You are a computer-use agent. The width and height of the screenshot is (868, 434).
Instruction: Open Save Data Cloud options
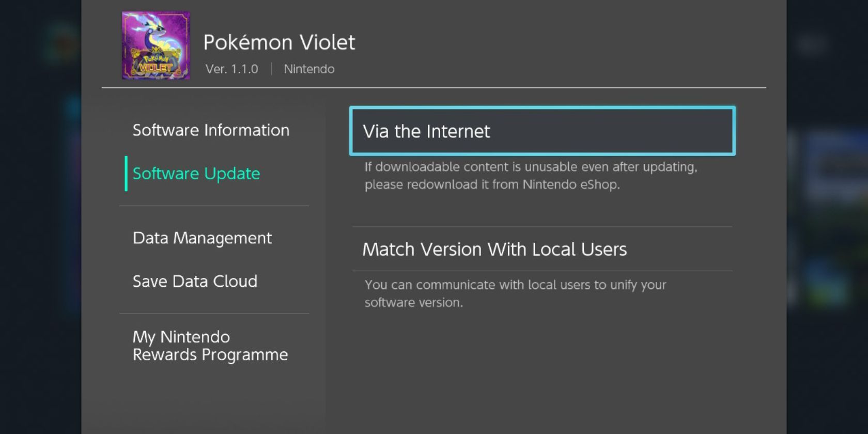click(x=195, y=282)
